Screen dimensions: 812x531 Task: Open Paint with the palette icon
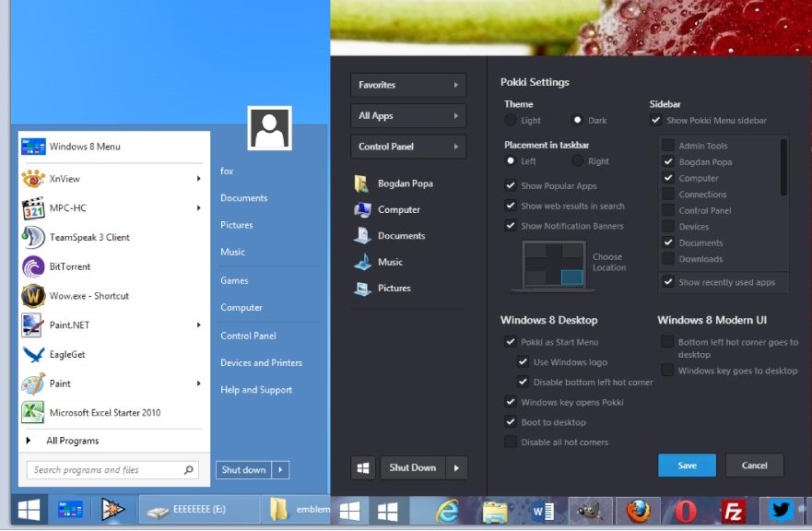click(114, 383)
